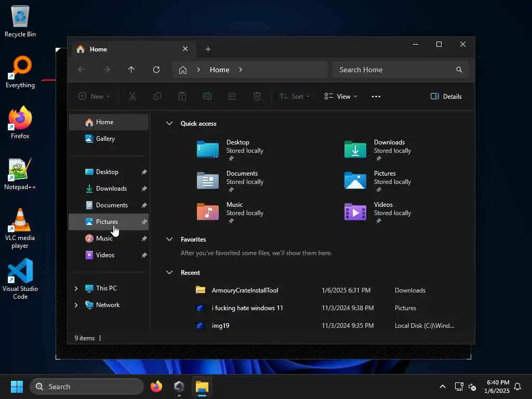Click the taskbar Search box
Image resolution: width=532 pixels, height=399 pixels.
click(87, 387)
